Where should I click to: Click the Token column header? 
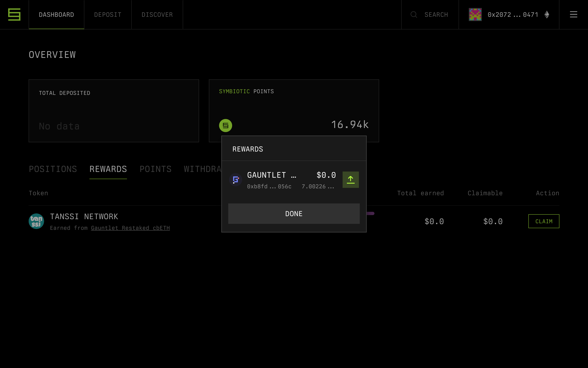pos(38,193)
